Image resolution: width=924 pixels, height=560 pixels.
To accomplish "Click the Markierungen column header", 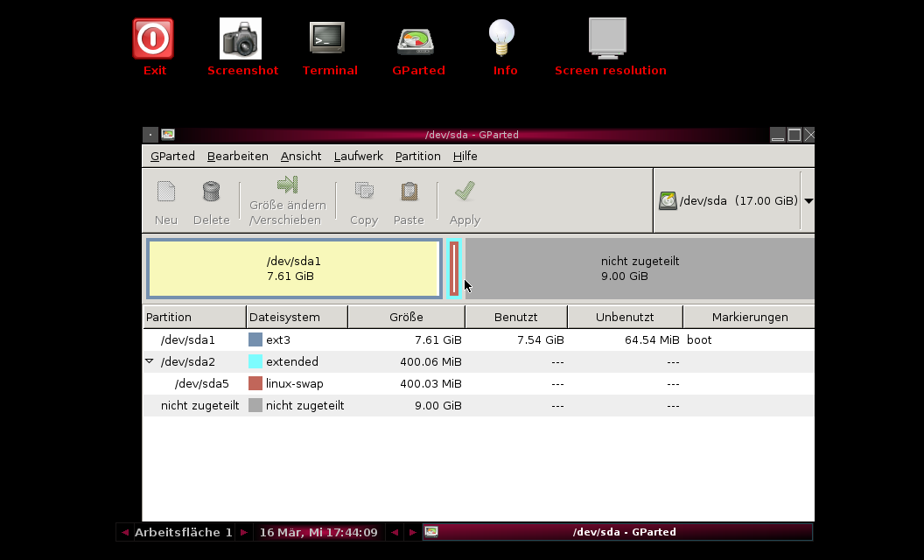I will tap(749, 317).
